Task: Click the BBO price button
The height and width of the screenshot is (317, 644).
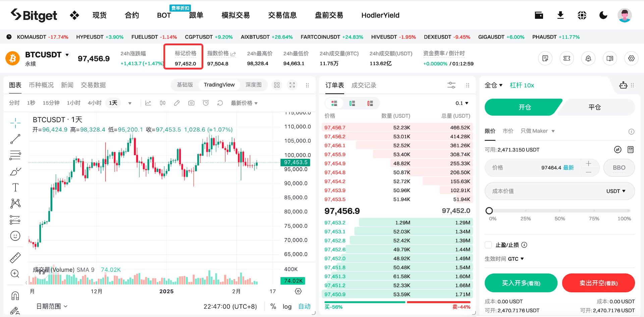Action: click(x=619, y=168)
